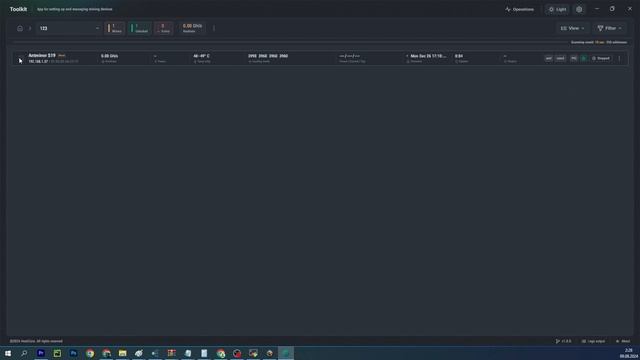640x360 pixels.
Task: Open File Explorer from the taskbar
Action: (x=122, y=353)
